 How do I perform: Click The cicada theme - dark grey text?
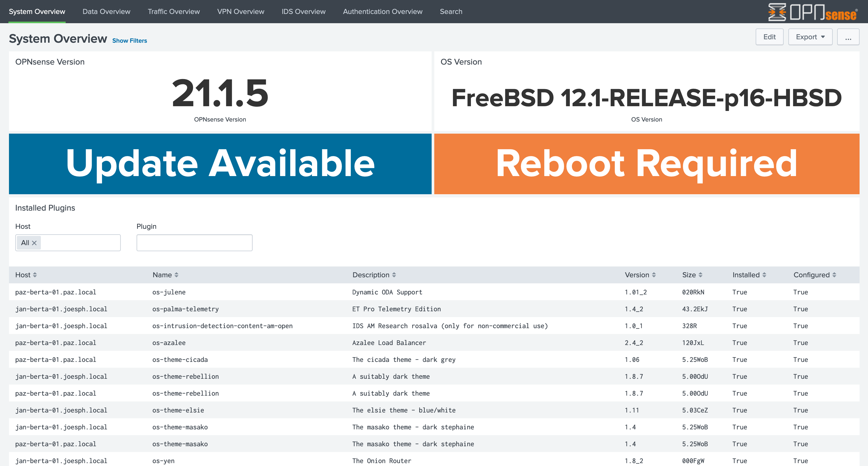tap(404, 360)
